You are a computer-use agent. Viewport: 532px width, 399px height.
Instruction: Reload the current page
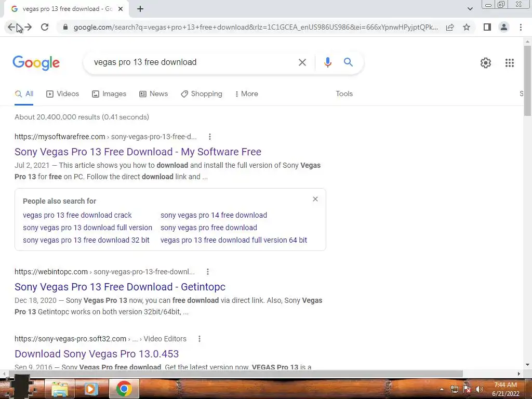(45, 27)
